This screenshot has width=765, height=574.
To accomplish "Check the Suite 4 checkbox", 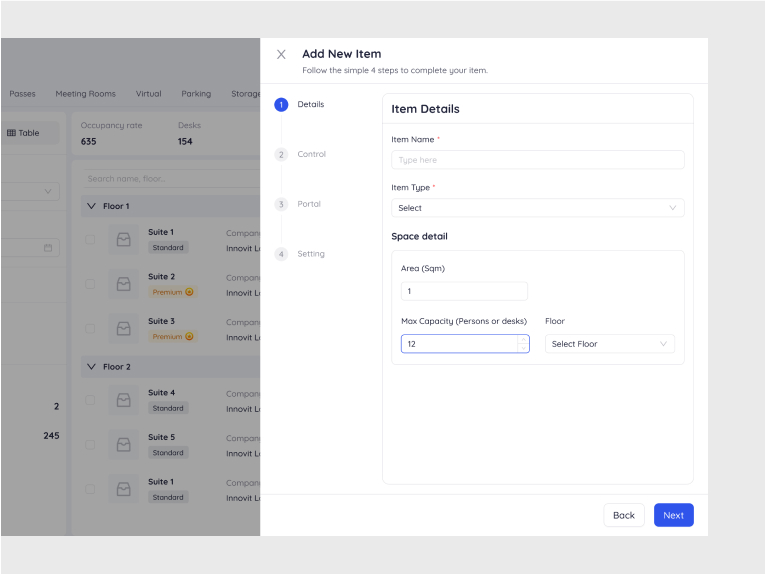I will pos(90,400).
